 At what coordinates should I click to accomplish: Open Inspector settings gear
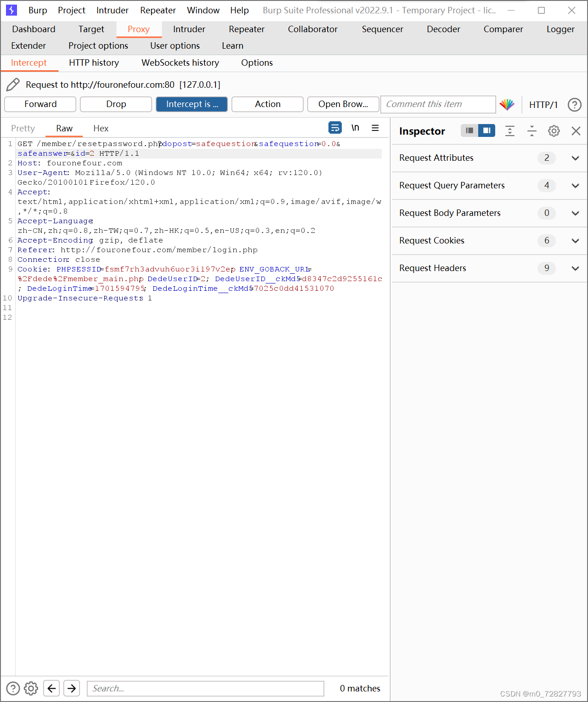(554, 131)
